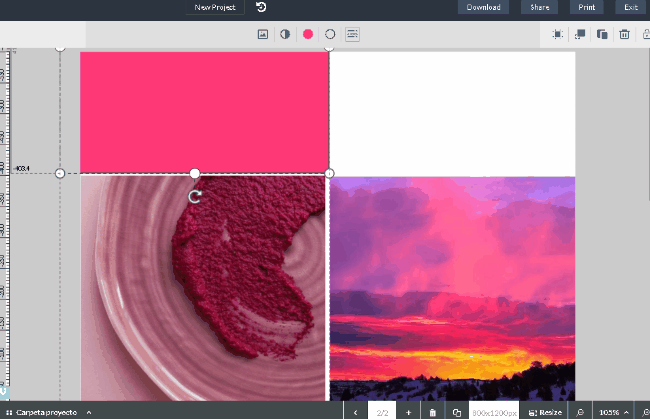Screen dimensions: 650x419
Task: Click the rotate handle on pink rectangle
Action: [x=195, y=196]
